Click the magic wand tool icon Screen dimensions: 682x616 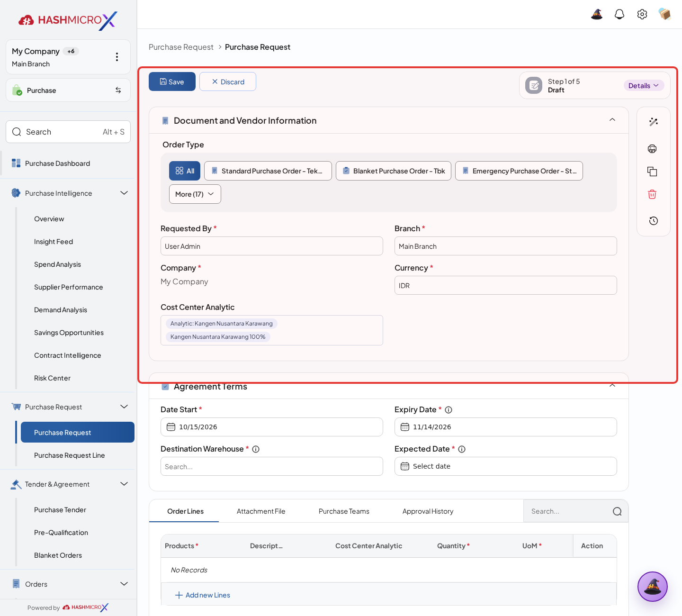[654, 122]
